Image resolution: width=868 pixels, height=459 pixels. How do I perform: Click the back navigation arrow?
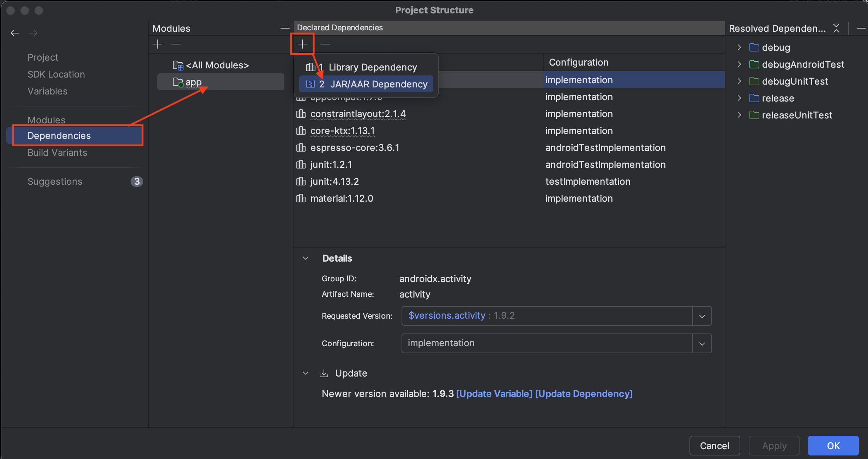coord(14,33)
